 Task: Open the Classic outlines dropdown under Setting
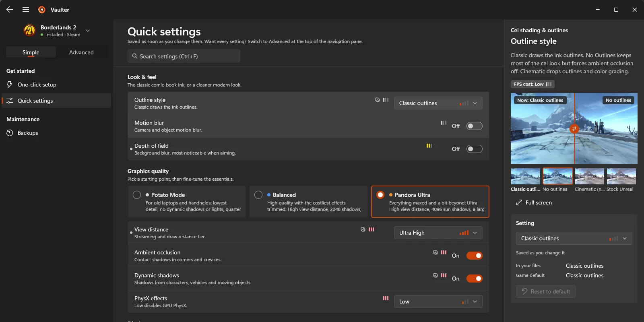pyautogui.click(x=574, y=238)
